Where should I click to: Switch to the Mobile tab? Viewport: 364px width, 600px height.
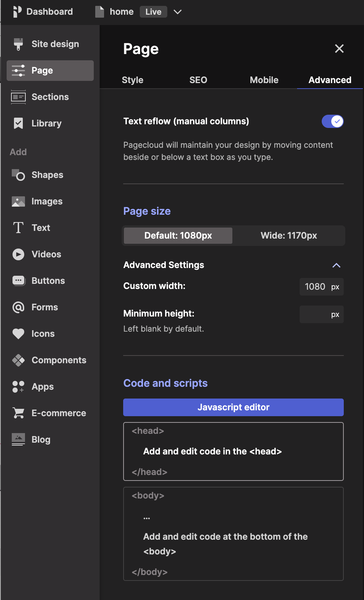point(264,80)
